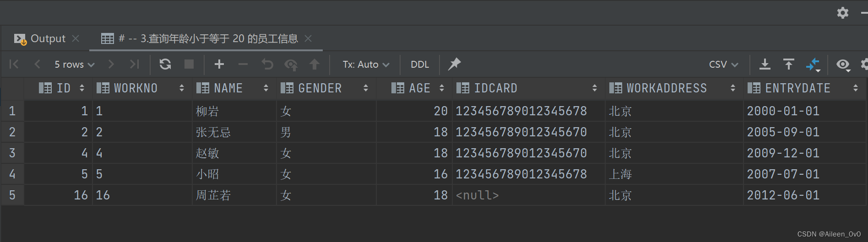Click the Reload Page refresh icon
This screenshot has width=868, height=242.
click(165, 64)
